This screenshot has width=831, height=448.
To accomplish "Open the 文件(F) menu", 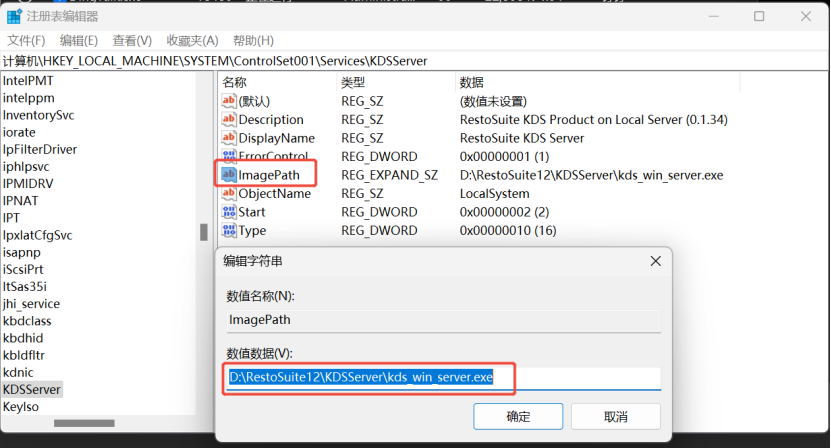I will pos(26,40).
